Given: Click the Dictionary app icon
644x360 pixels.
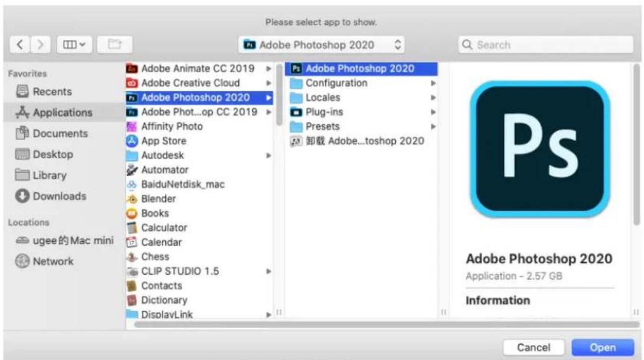Looking at the screenshot, I should [132, 301].
